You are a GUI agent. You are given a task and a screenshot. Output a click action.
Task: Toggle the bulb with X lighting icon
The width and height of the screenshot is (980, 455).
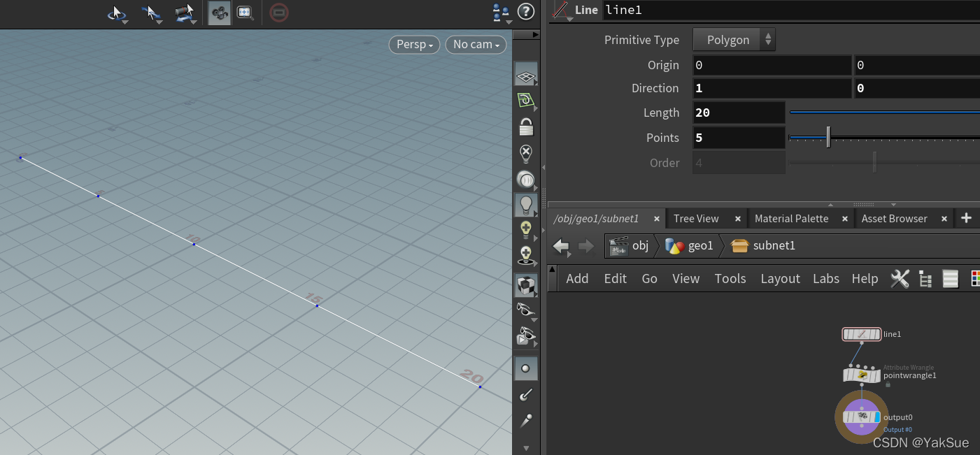click(526, 154)
